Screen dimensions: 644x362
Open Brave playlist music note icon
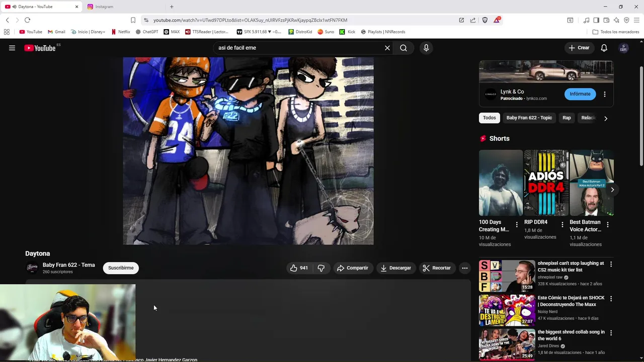586,20
